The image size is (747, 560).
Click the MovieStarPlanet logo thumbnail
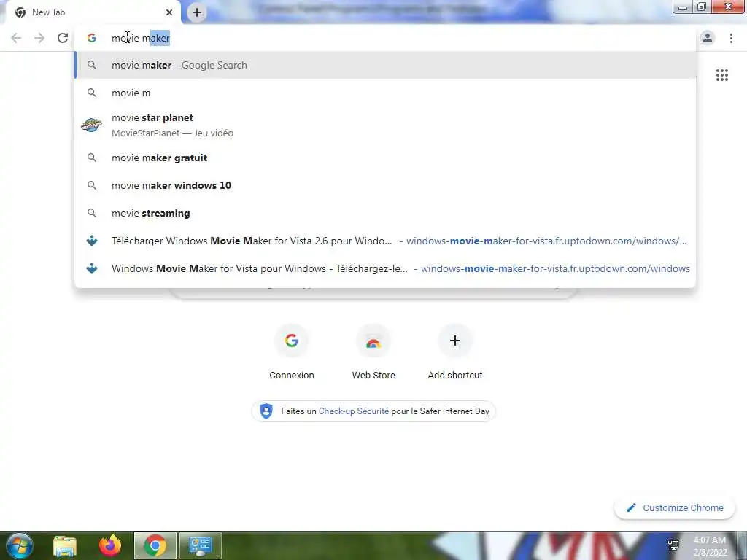pos(91,125)
